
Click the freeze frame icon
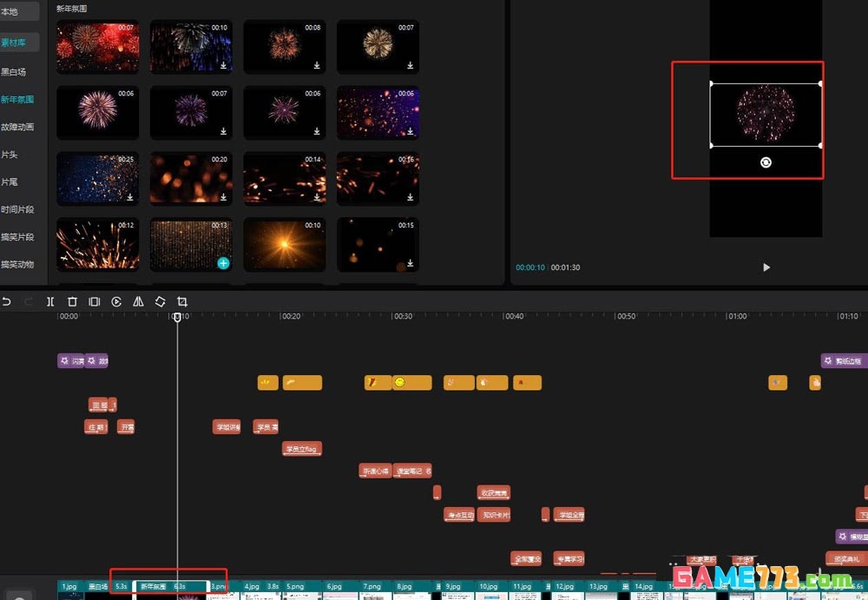[x=95, y=301]
